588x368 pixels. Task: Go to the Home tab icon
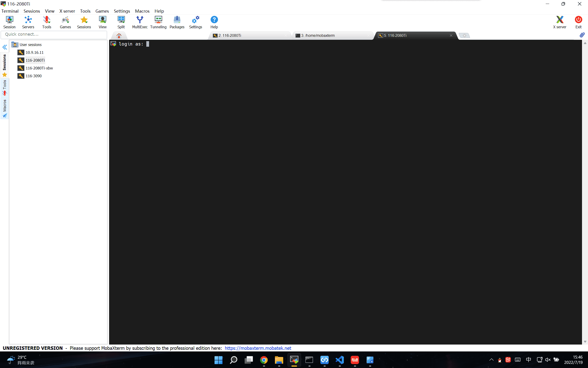(119, 35)
